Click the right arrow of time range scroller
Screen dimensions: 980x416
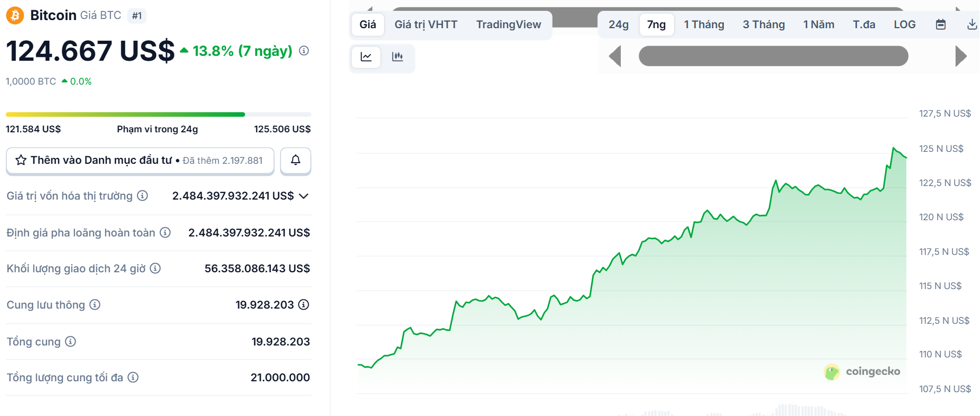click(960, 56)
